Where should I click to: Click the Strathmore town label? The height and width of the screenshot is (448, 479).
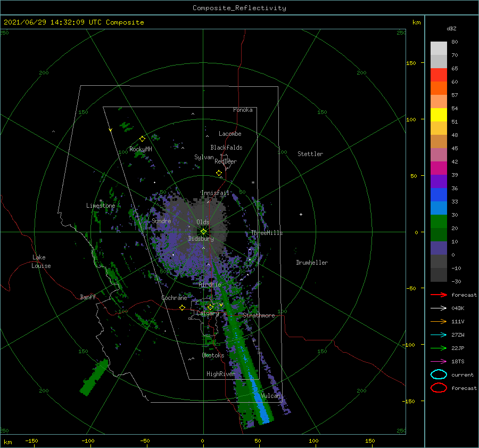[259, 315]
